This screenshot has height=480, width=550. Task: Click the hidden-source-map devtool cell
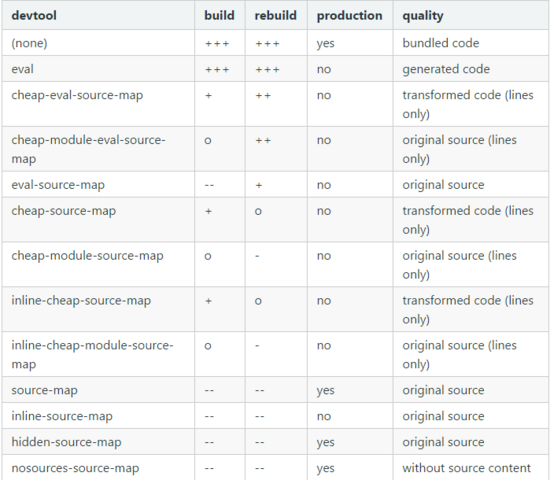click(x=66, y=442)
